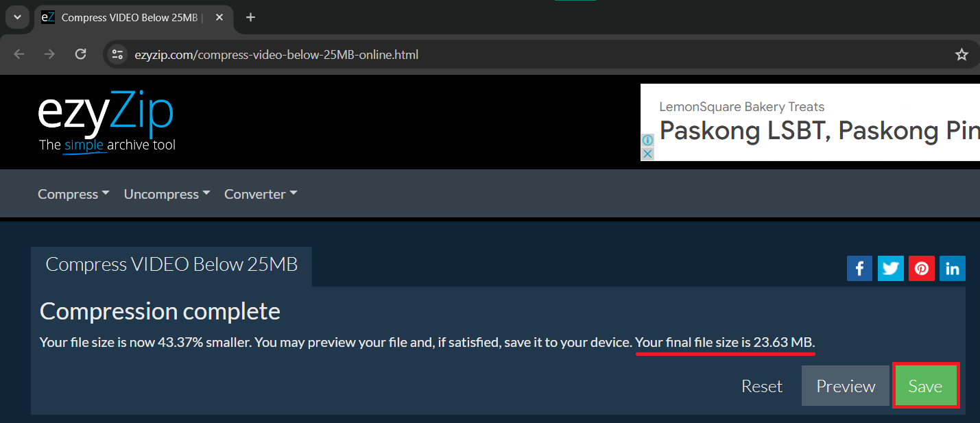Image resolution: width=980 pixels, height=423 pixels.
Task: Open the Converter dropdown
Action: coord(260,194)
